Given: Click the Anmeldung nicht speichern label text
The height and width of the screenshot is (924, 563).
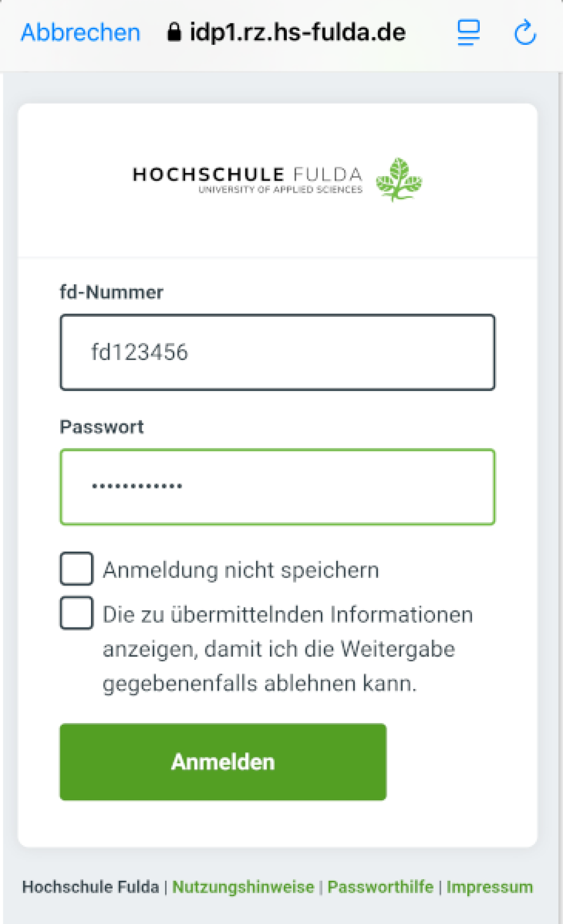Looking at the screenshot, I should point(241,570).
